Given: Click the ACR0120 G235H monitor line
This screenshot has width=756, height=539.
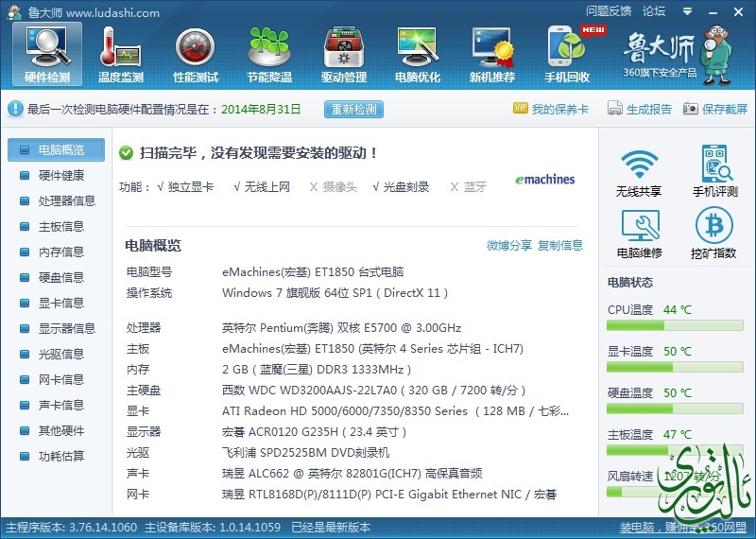Looking at the screenshot, I should pyautogui.click(x=315, y=432).
